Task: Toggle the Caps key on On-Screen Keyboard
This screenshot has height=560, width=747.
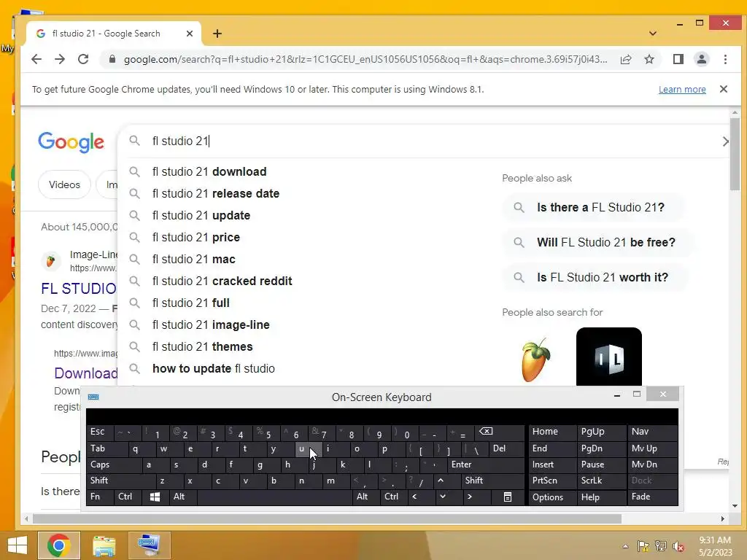Action: (115, 464)
